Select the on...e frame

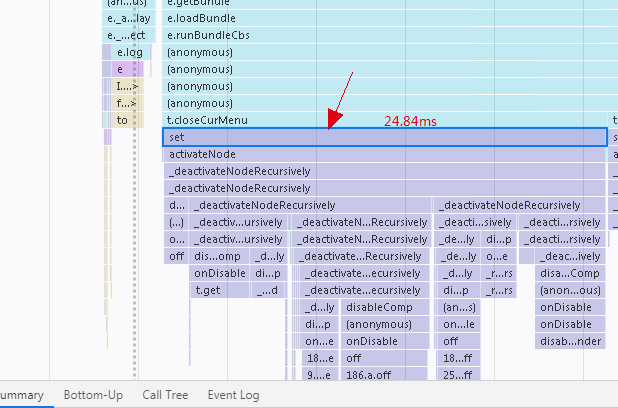click(x=319, y=341)
